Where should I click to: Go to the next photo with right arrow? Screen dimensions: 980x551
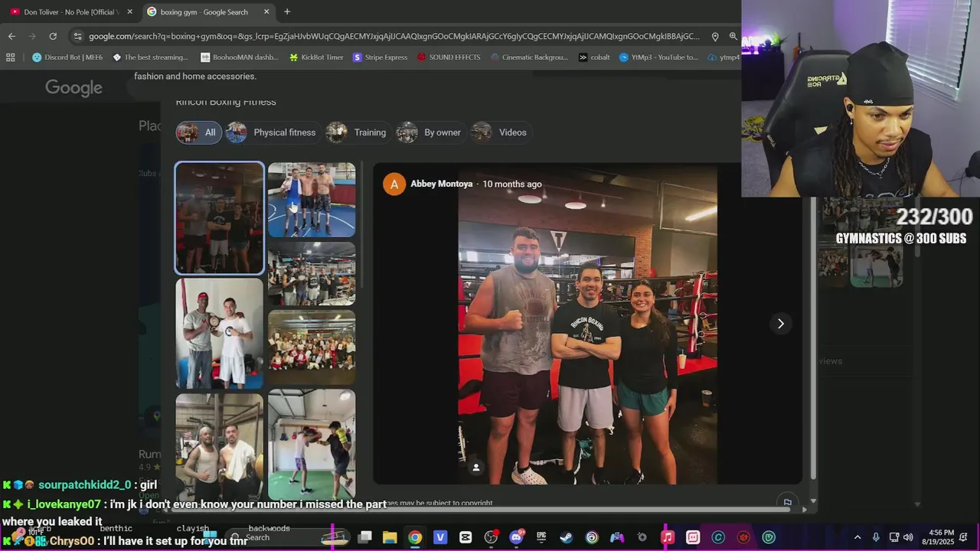780,324
